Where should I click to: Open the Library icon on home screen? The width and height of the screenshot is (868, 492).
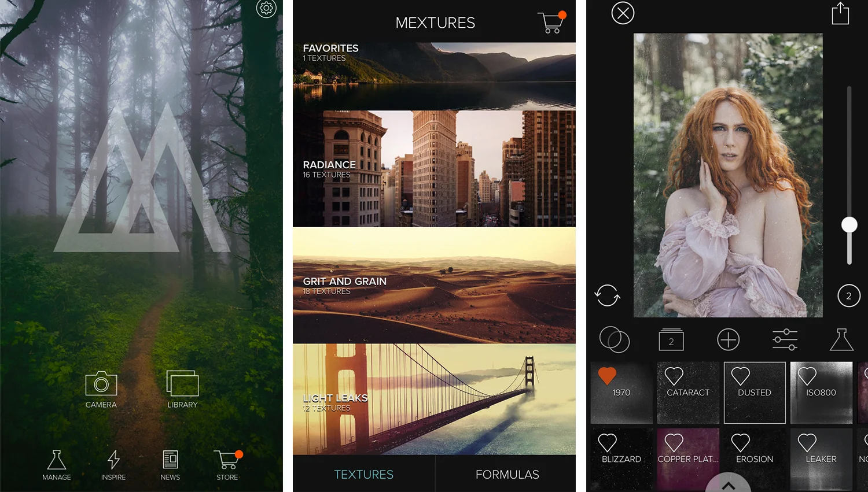pyautogui.click(x=182, y=383)
